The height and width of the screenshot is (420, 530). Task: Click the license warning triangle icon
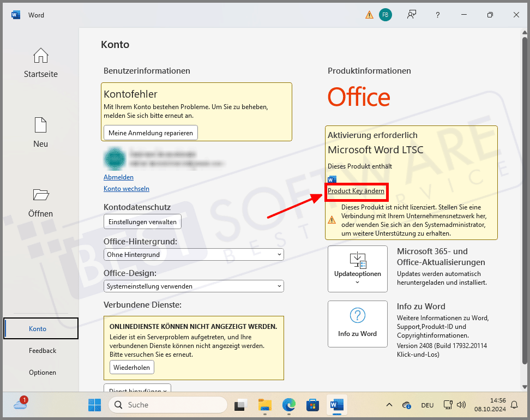(332, 220)
